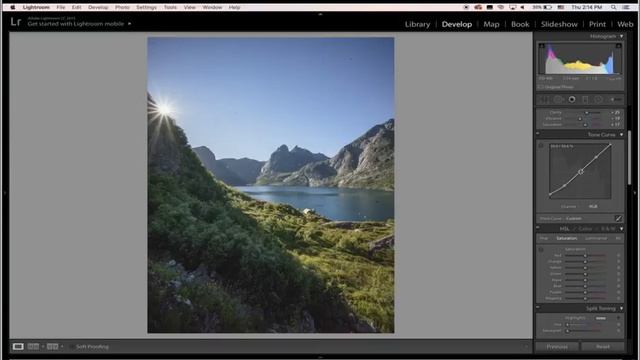The width and height of the screenshot is (640, 360).
Task: Click the play arrow beside Lightroom mobile
Action: pyautogui.click(x=129, y=24)
